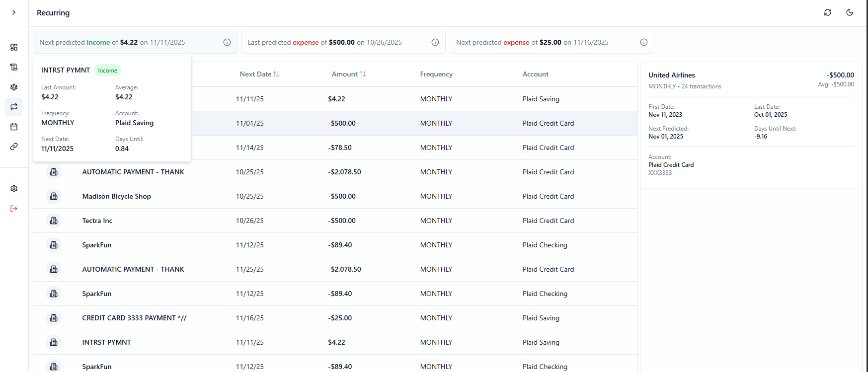Click the info icon on the last predicted expense card
Screen dimensions: 868x372
click(435, 42)
